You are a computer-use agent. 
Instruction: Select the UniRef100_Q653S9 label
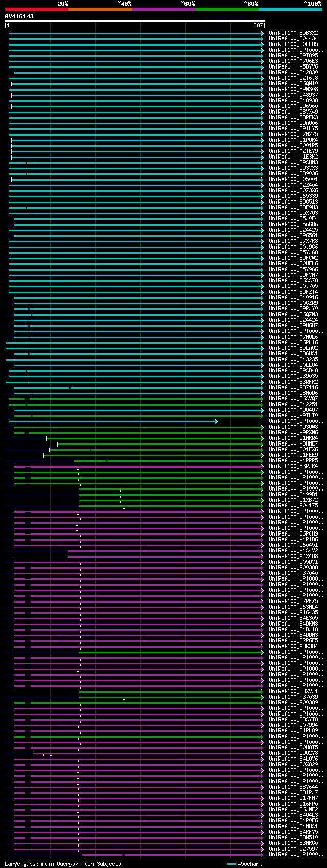293,196
